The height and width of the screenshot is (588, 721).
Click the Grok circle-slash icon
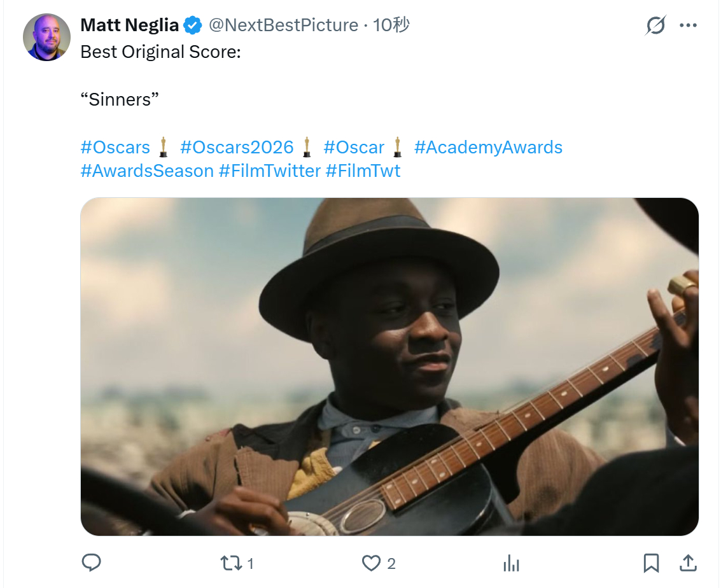tap(655, 25)
